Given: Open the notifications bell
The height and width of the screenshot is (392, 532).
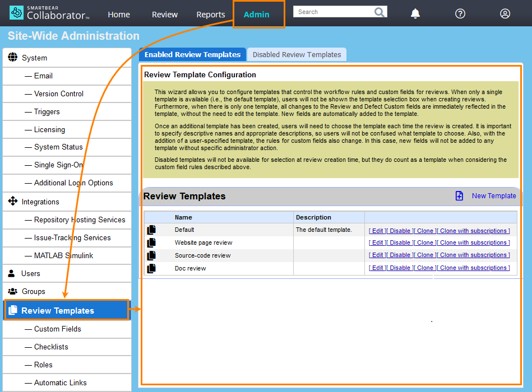Looking at the screenshot, I should 415,13.
